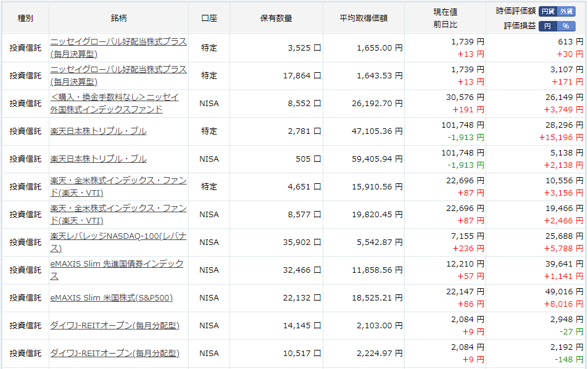This screenshot has height=369, width=588.
Task: Click average cost 11,858.56 円
Action: tap(377, 270)
